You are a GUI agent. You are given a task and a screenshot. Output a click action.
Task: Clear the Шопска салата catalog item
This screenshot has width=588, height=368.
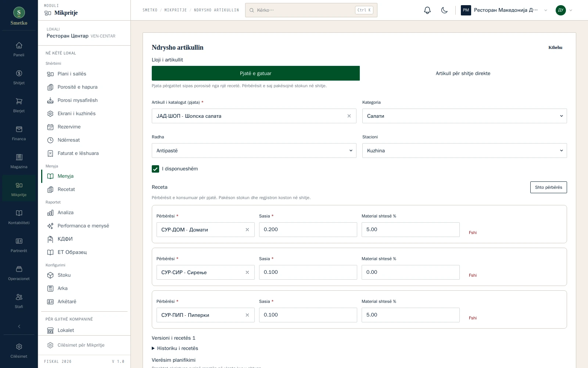click(x=349, y=116)
